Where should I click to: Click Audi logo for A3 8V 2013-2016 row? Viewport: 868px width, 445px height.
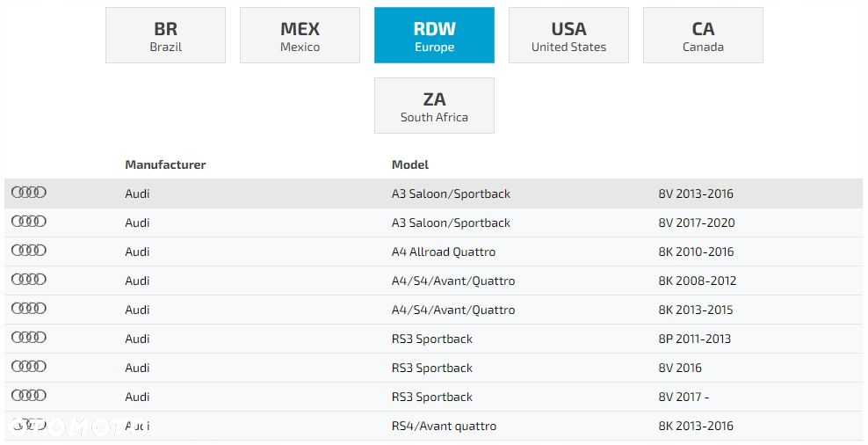click(29, 193)
